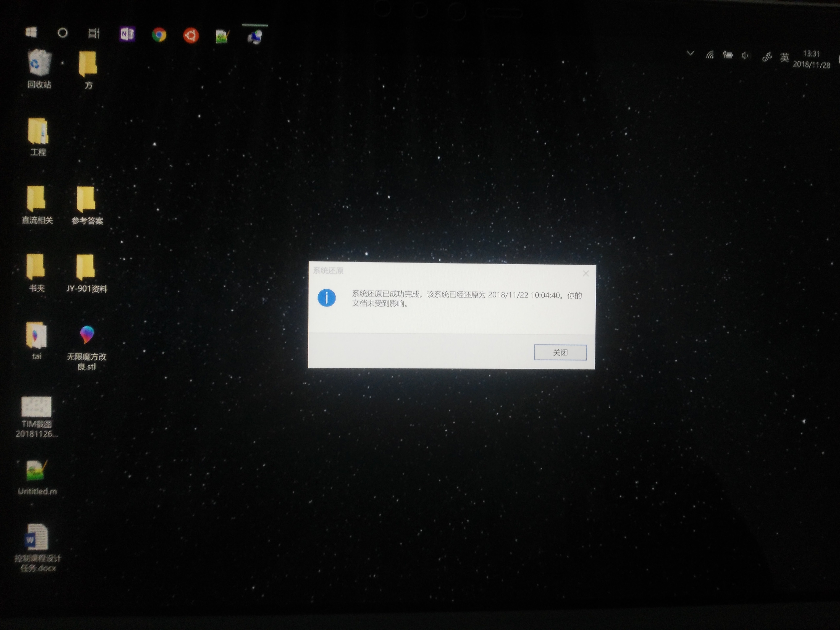Viewport: 840px width, 630px height.
Task: Toggle the 英 input language indicator
Action: coord(784,58)
